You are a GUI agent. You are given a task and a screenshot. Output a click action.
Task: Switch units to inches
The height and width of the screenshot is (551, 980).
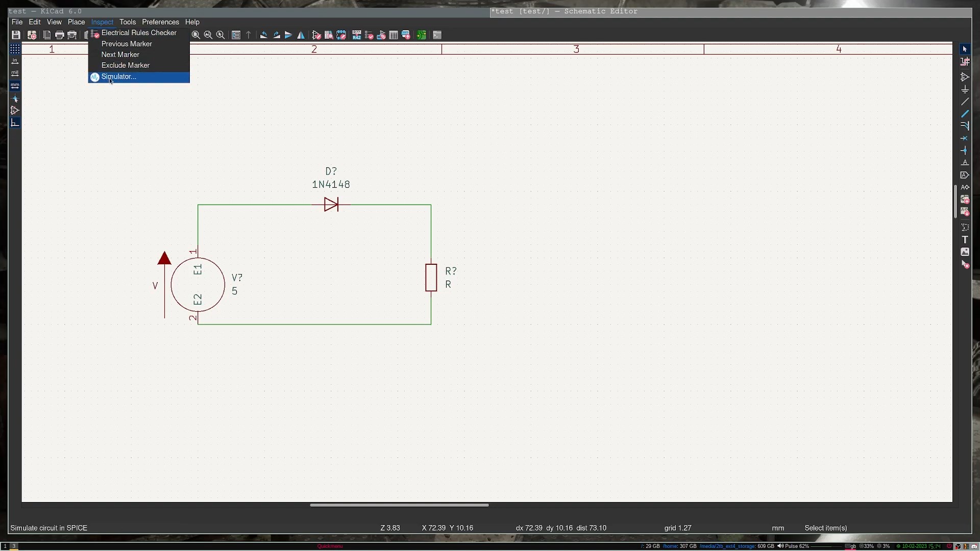click(x=15, y=61)
